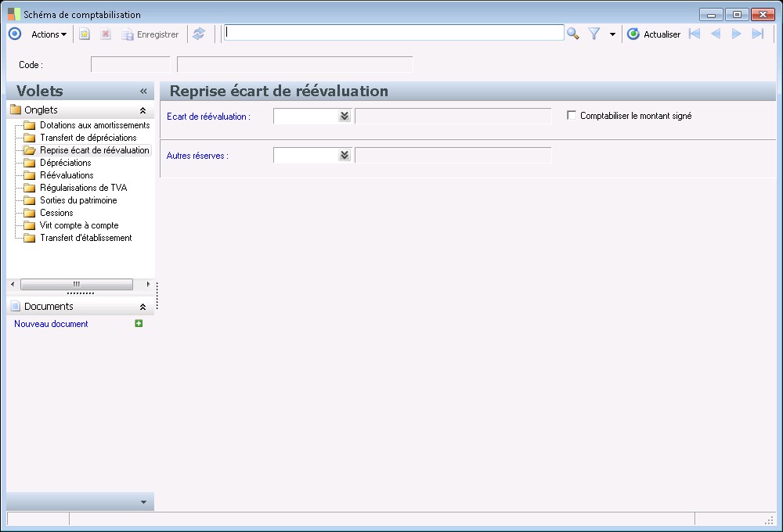Select Dépréciations in the tree
The height and width of the screenshot is (532, 783).
(66, 163)
